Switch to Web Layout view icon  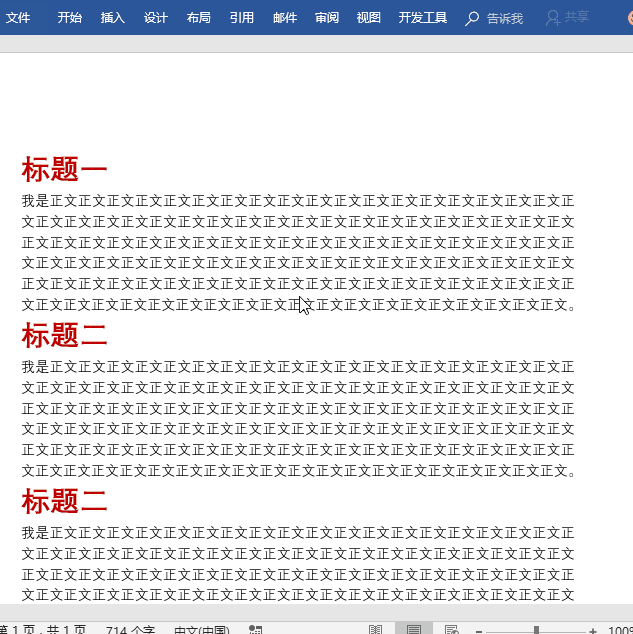(452, 630)
